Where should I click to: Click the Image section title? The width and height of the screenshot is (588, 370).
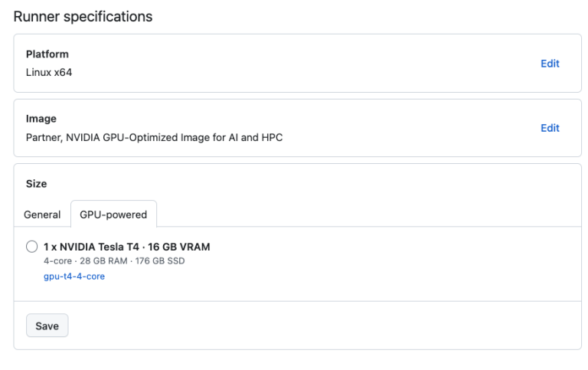coord(41,119)
